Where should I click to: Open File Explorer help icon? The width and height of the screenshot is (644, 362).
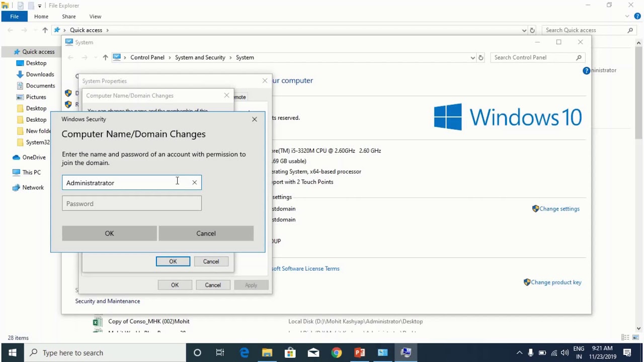[637, 17]
